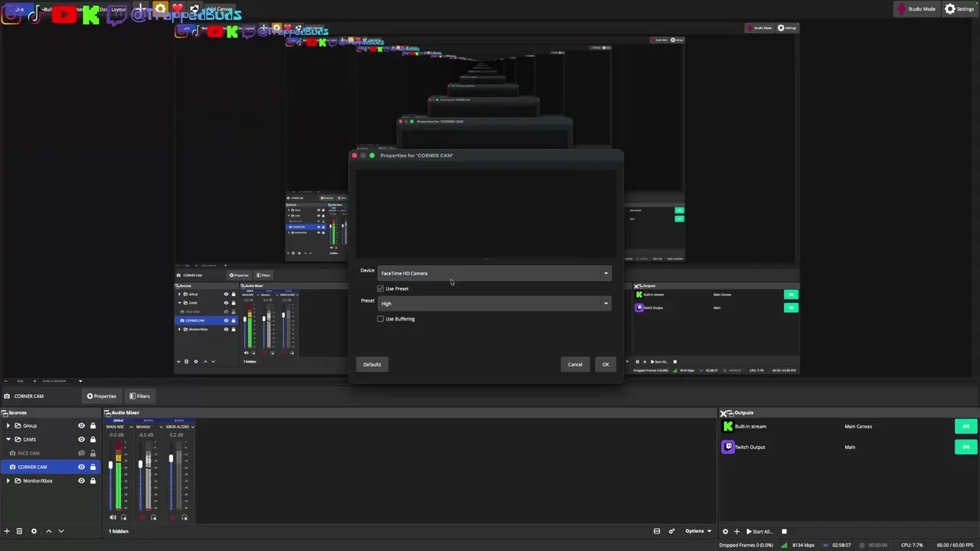Click green network bitrate indicator in status bar
The height and width of the screenshot is (551, 980).
tap(786, 545)
